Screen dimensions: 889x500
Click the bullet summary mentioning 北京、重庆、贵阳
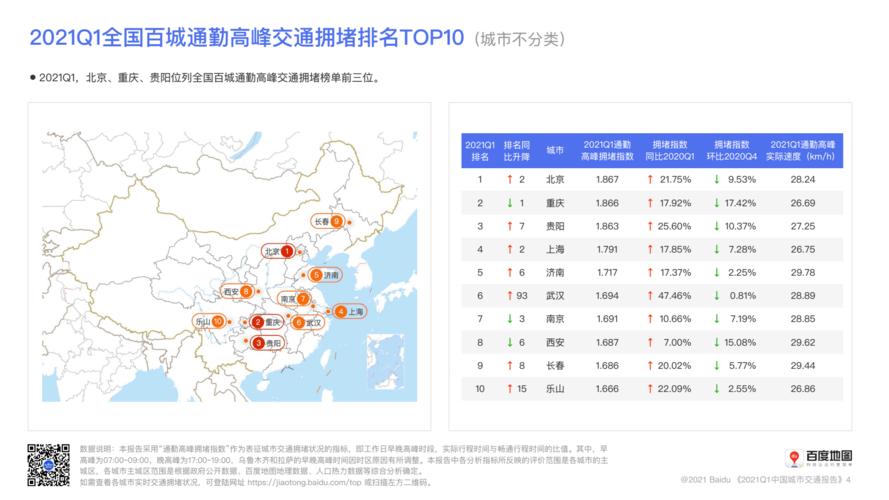tap(205, 78)
